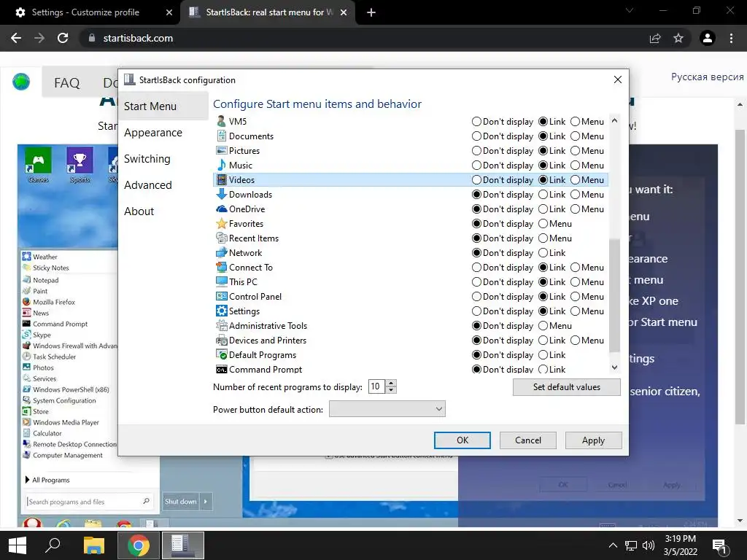Click the list scroll-up arrow

point(614,121)
